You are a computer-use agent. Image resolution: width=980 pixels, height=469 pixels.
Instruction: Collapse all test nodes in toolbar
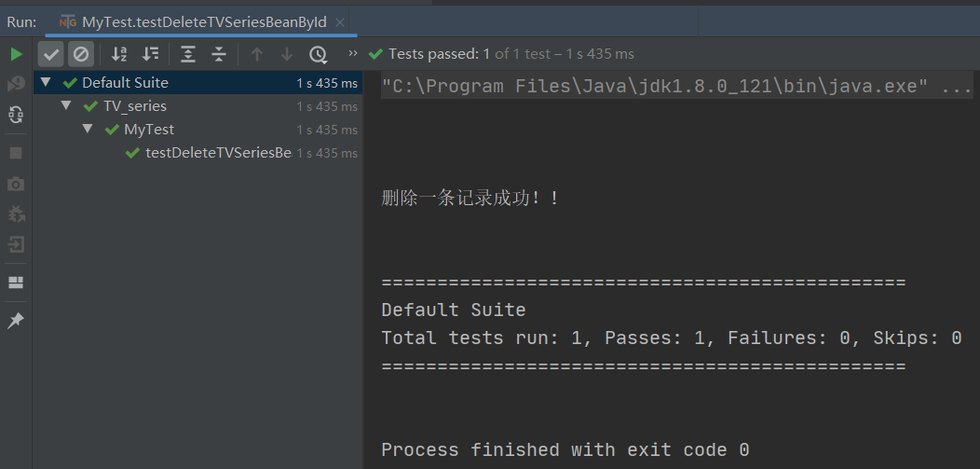[219, 54]
